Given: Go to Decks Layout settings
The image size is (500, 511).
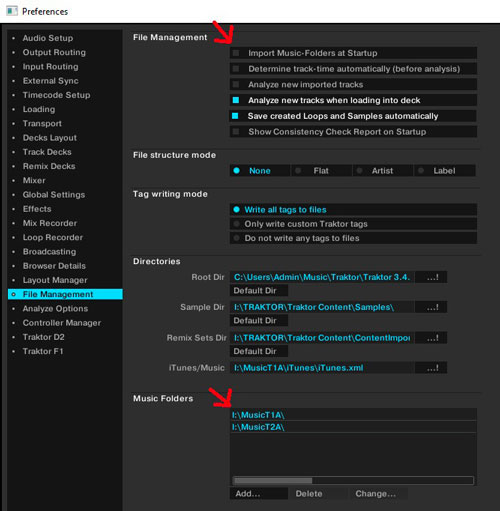Looking at the screenshot, I should 50,138.
